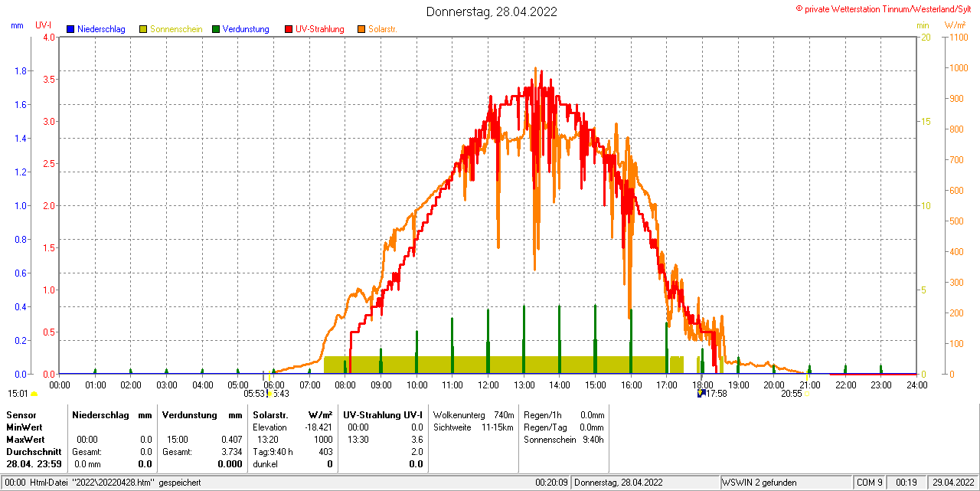Click the 29.04.2022 status bar date
This screenshot has width=980, height=491.
point(953,483)
